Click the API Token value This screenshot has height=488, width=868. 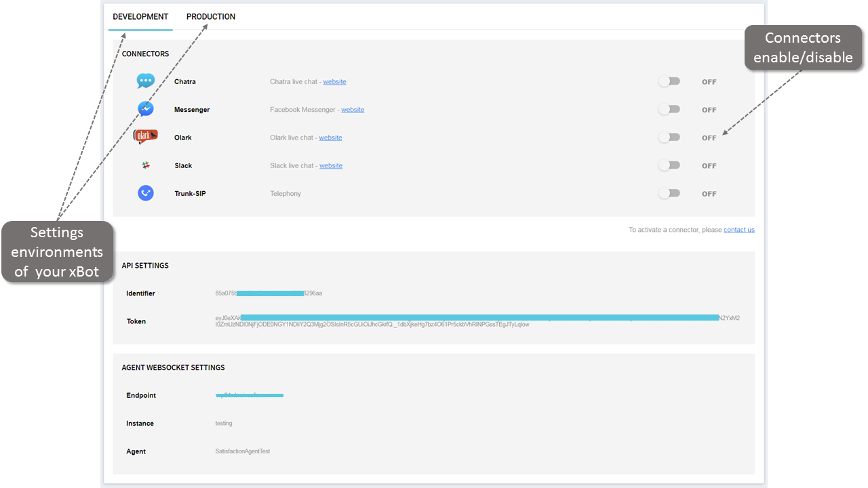pyautogui.click(x=477, y=321)
